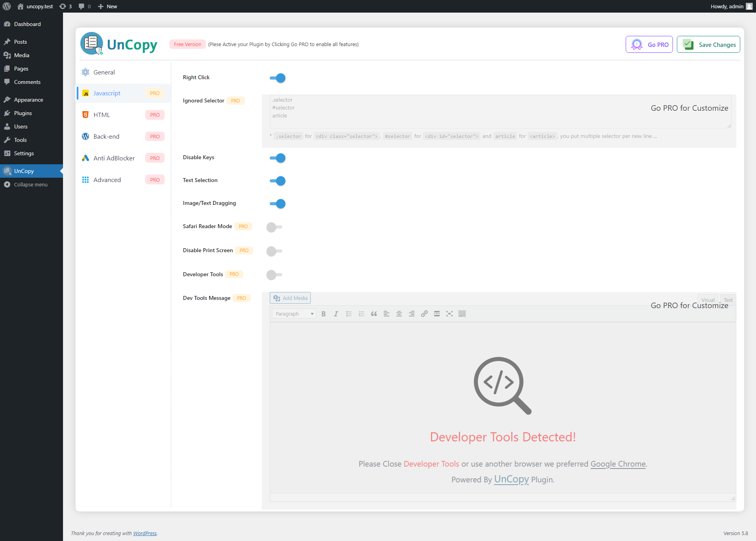Insert Read More tag icon
The height and width of the screenshot is (541, 756).
tap(437, 314)
